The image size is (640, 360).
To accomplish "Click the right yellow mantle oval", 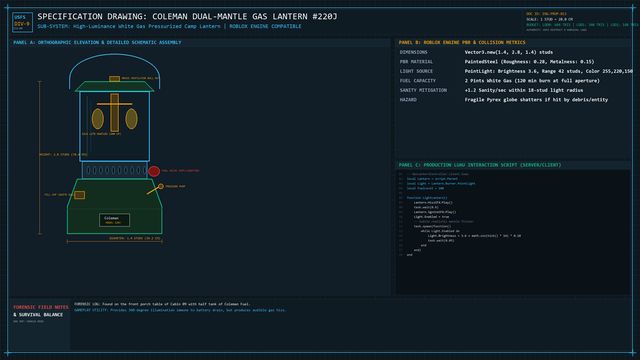I will click(x=131, y=119).
